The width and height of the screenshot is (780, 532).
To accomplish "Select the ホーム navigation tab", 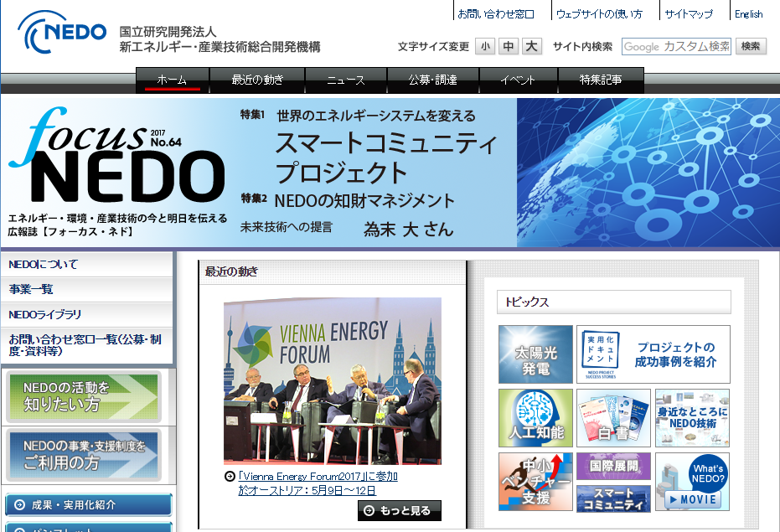I will 172,80.
